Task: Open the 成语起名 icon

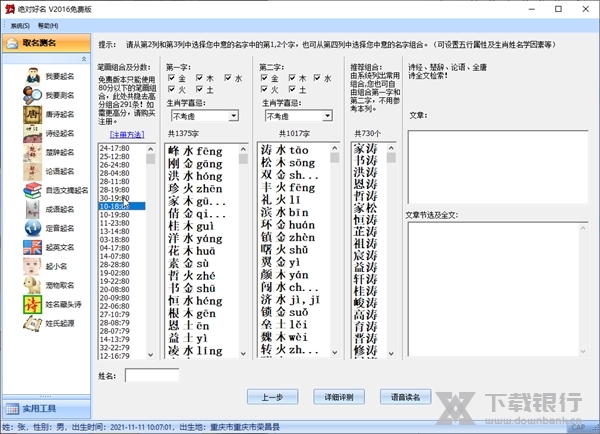Action: (x=33, y=209)
